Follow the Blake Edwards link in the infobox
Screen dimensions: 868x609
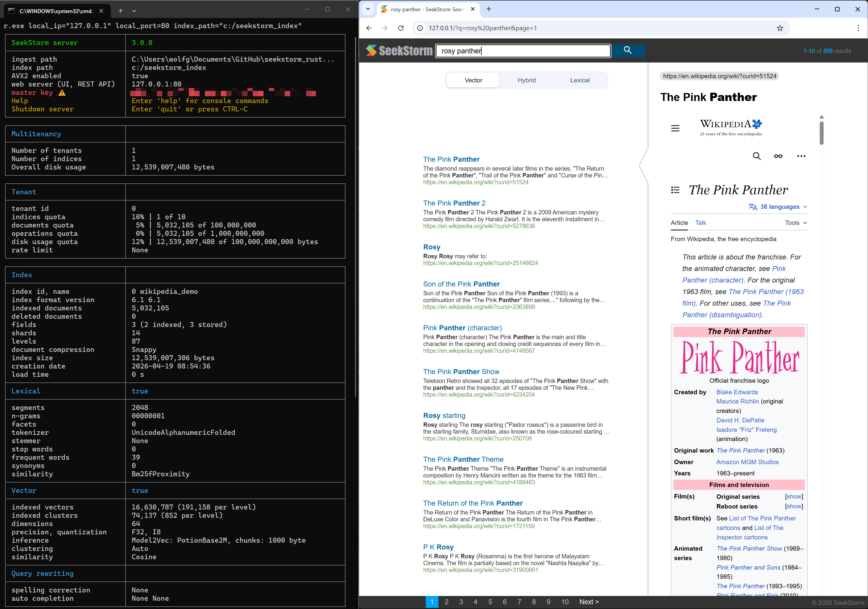click(x=737, y=392)
